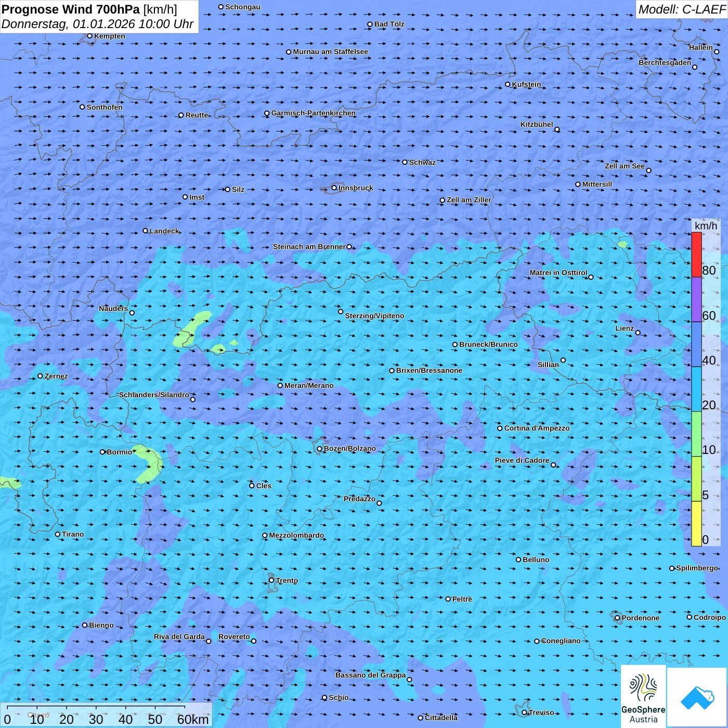This screenshot has height=728, width=728.
Task: Click the red segment of the wind legend
Action: (696, 254)
